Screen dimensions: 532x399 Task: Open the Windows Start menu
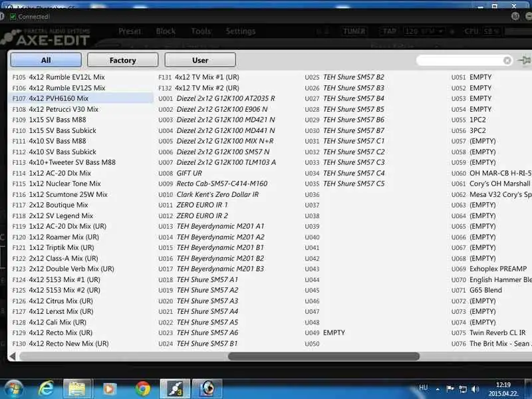click(13, 389)
